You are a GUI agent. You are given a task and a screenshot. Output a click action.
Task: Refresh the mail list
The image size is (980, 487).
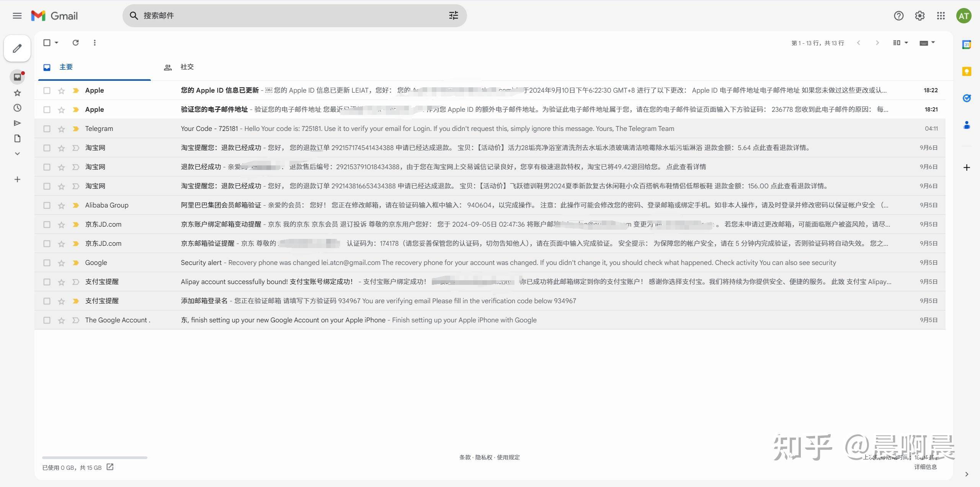coord(76,42)
